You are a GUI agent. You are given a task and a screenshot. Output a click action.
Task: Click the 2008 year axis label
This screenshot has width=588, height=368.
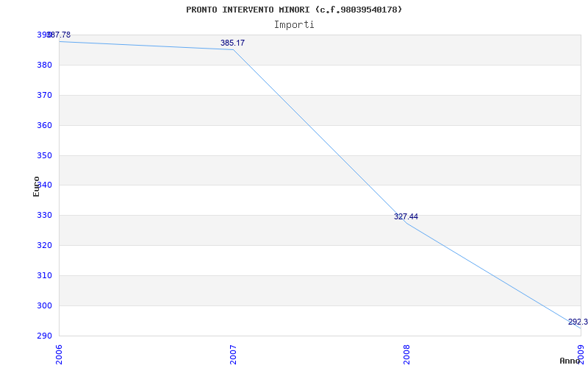[x=406, y=355]
